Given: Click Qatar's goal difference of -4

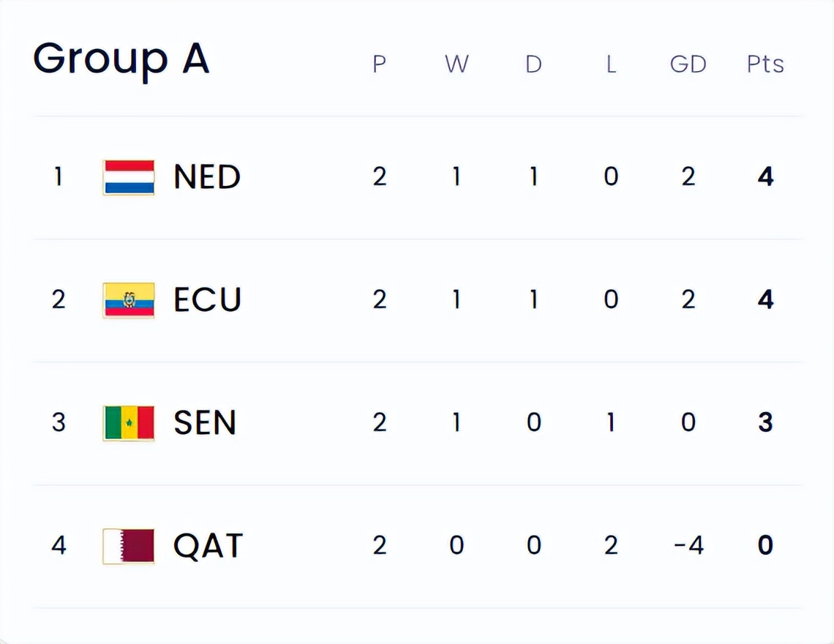Looking at the screenshot, I should [x=688, y=546].
